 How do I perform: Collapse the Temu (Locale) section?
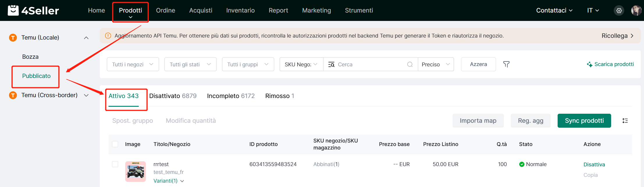click(x=86, y=38)
